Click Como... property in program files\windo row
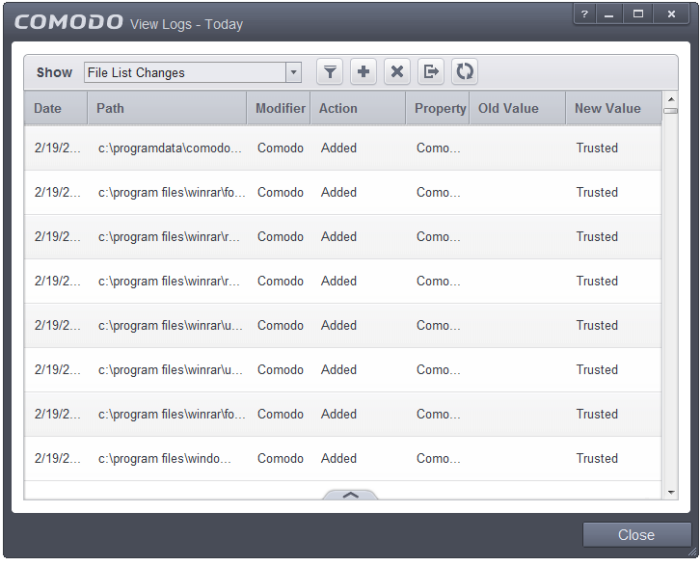 [438, 458]
